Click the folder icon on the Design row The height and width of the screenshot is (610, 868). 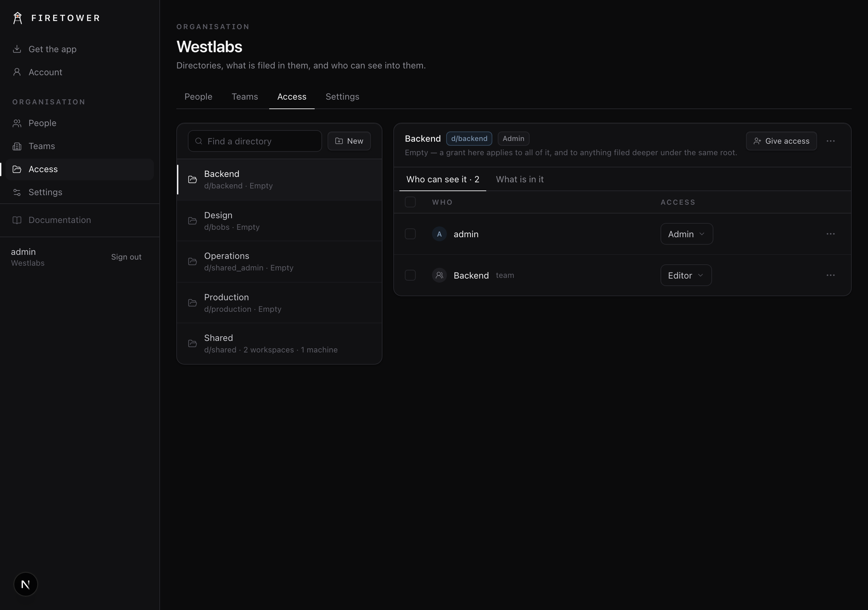point(193,221)
